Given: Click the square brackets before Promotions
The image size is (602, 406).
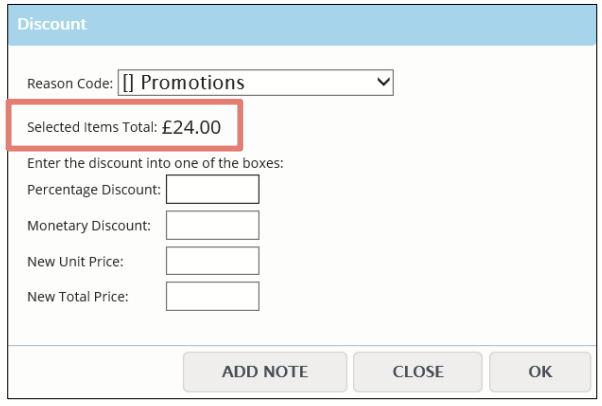Looking at the screenshot, I should (128, 83).
